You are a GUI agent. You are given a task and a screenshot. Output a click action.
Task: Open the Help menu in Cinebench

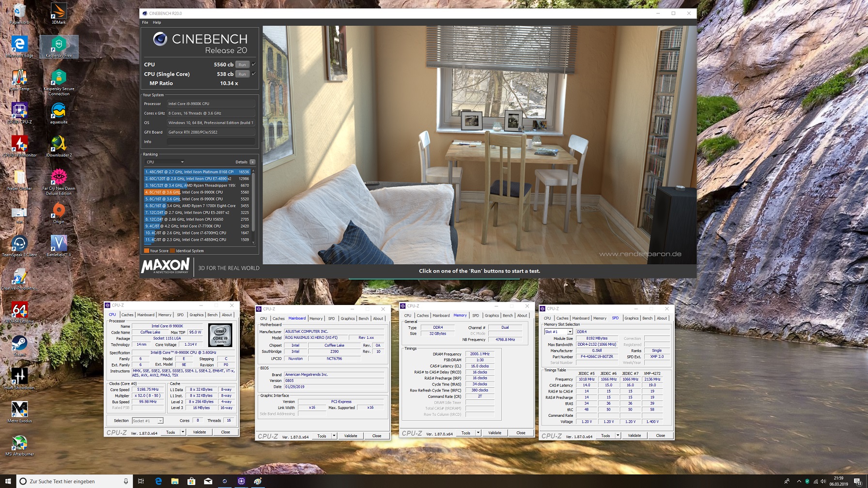(x=157, y=22)
